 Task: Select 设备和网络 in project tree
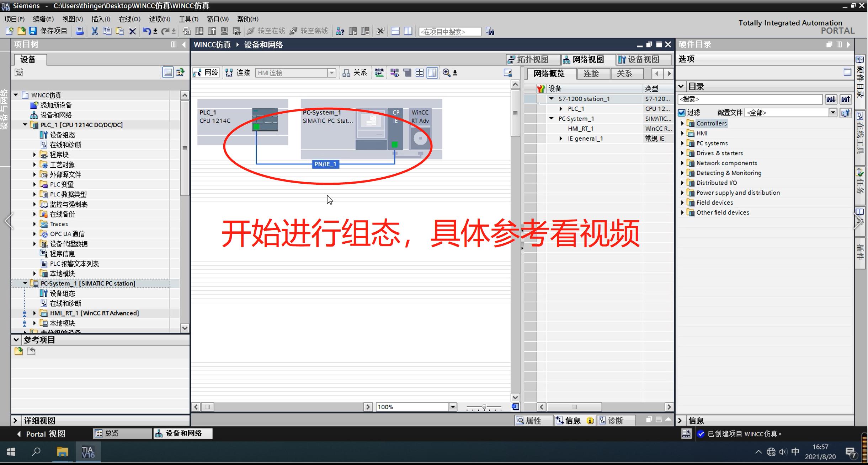click(x=56, y=115)
